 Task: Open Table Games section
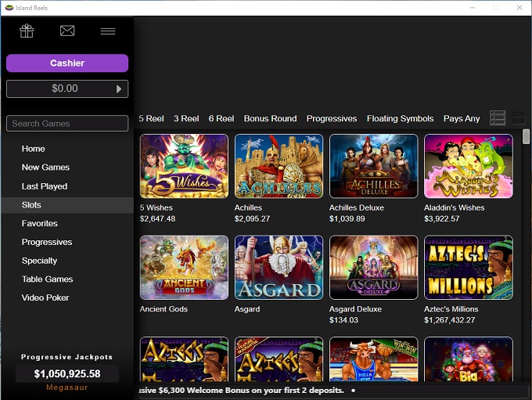pos(47,279)
